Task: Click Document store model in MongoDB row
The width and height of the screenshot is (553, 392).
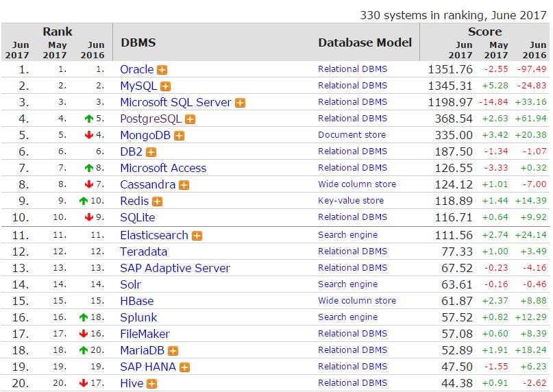Action: pos(352,135)
